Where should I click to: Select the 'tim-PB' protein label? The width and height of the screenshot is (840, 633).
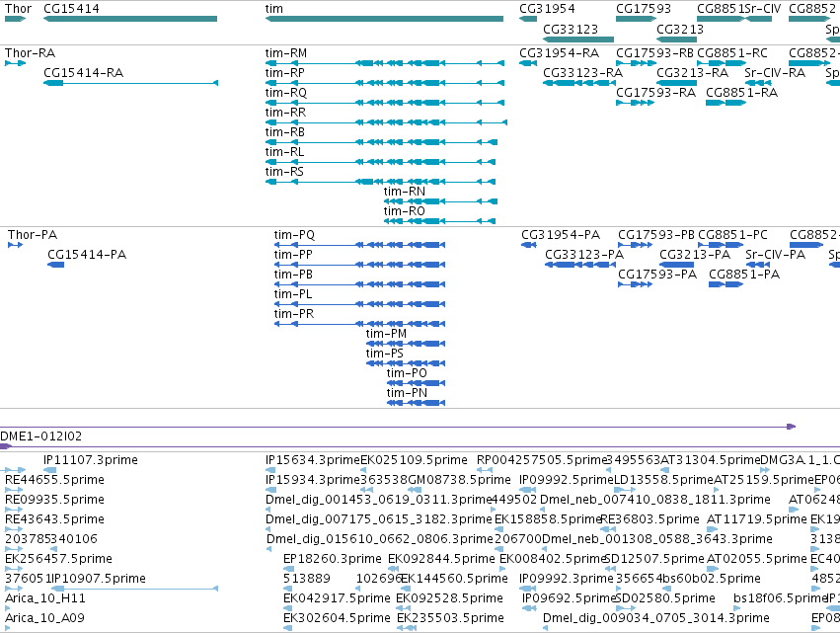293,275
